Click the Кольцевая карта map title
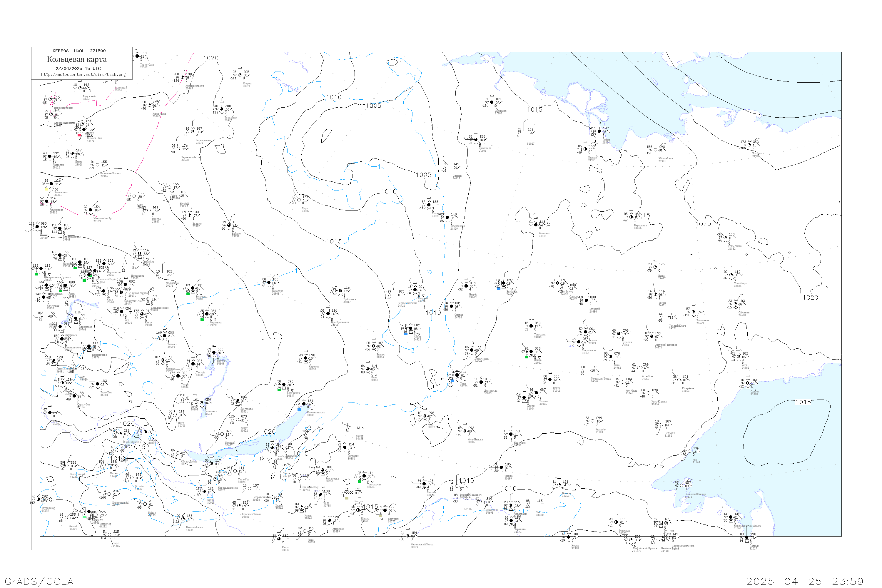The width and height of the screenshot is (882, 588). pos(77,59)
